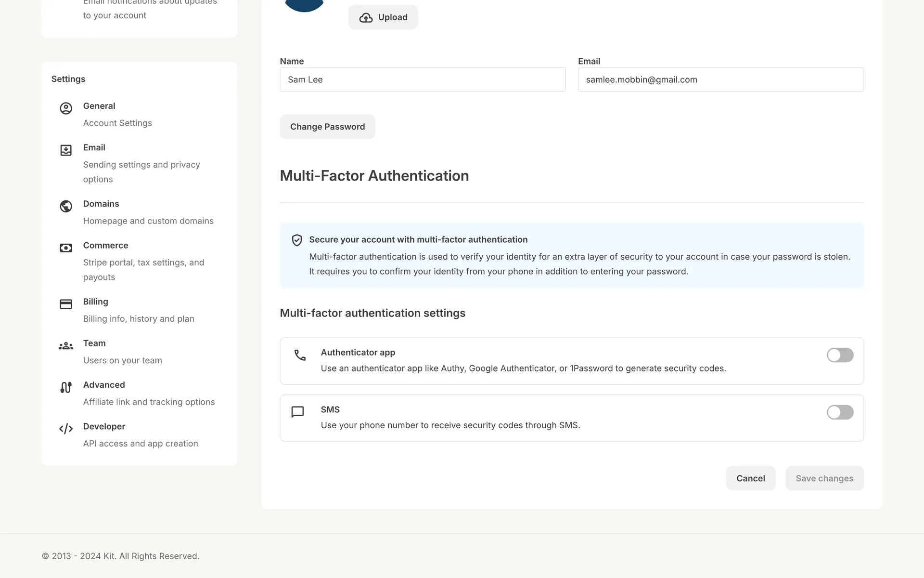Image resolution: width=924 pixels, height=578 pixels.
Task: Turn on the SMS authentication toggle
Action: (840, 412)
